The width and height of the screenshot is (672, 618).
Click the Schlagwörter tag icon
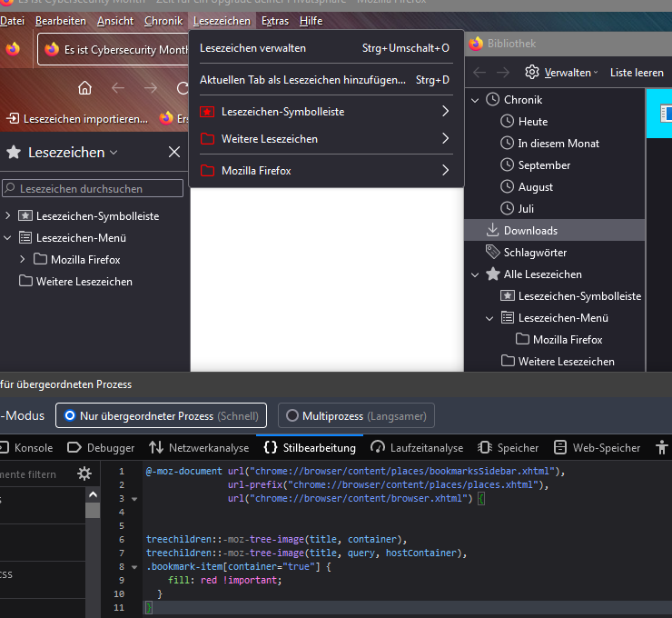tap(493, 253)
